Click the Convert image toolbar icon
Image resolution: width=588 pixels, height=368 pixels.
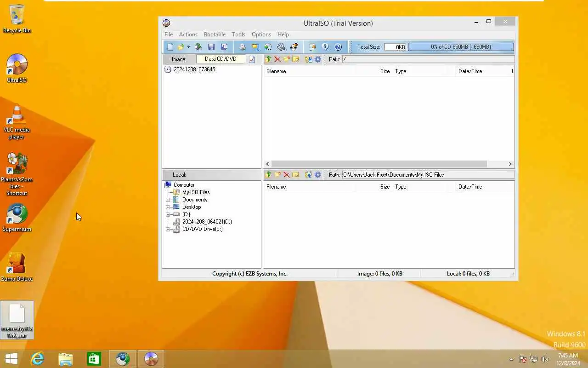[268, 47]
